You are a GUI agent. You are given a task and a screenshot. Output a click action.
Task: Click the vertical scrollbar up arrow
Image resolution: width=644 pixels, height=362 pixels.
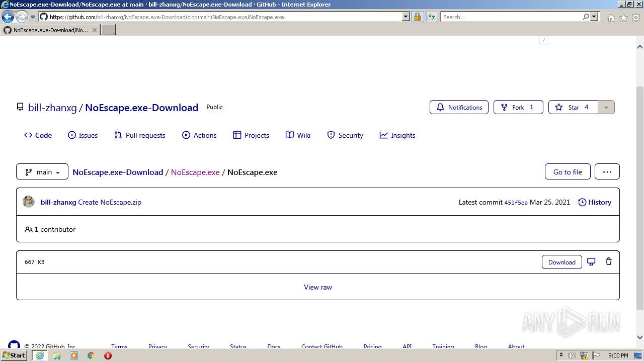pyautogui.click(x=640, y=47)
